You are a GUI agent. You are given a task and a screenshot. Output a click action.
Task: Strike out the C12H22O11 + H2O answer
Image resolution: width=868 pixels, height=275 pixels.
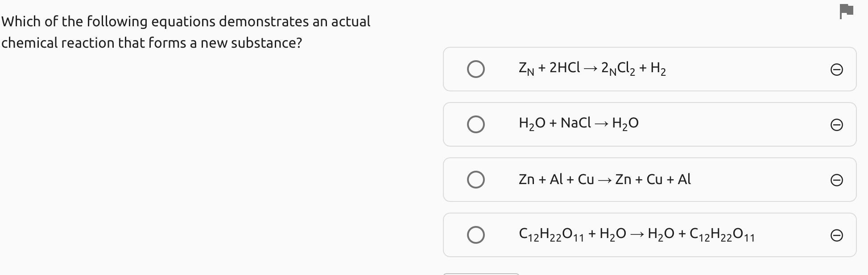click(836, 235)
